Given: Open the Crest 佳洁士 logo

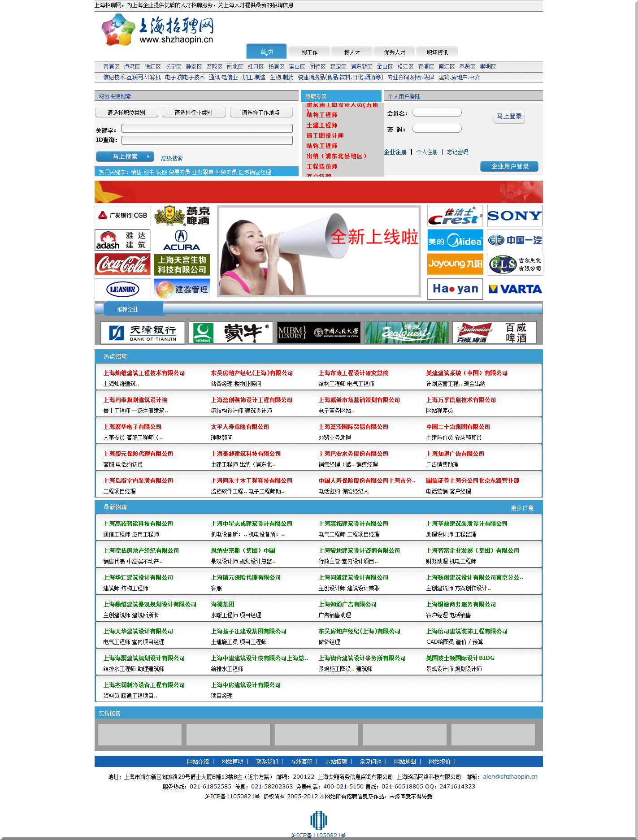Looking at the screenshot, I should tap(455, 216).
